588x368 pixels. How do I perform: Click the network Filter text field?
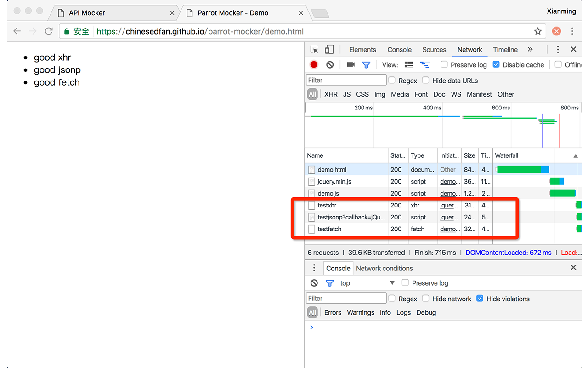point(346,80)
